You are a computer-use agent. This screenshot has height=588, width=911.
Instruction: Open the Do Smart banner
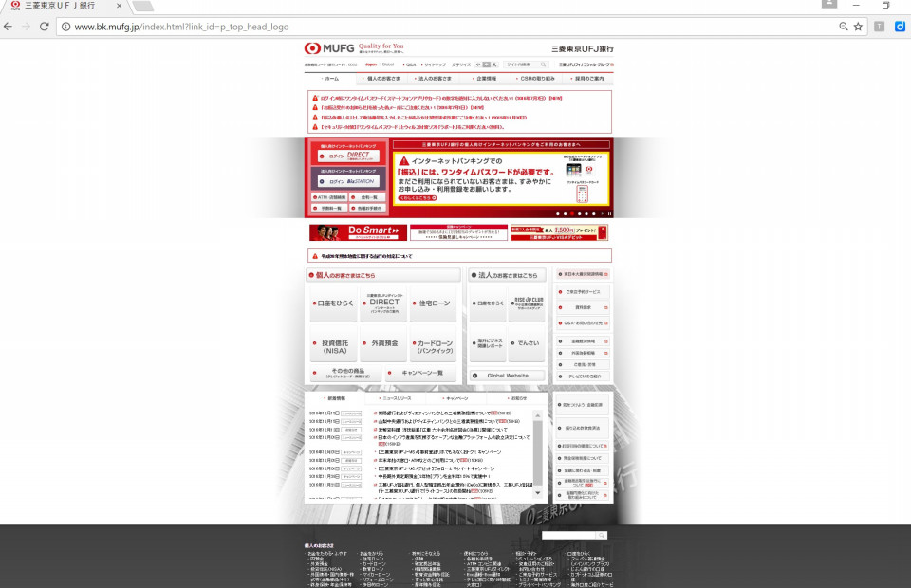(358, 232)
